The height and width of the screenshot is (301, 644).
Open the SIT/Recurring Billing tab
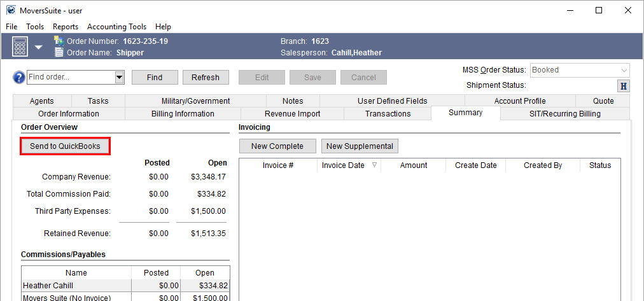564,114
